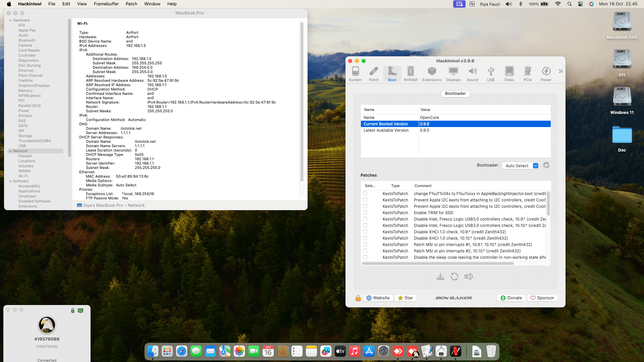The image size is (644, 362).
Task: Open the System tab in Hackintool toolbar
Action: click(355, 74)
